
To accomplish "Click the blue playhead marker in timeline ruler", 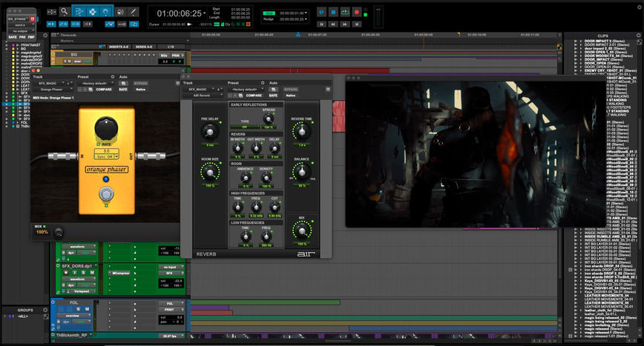I will 298,36.
